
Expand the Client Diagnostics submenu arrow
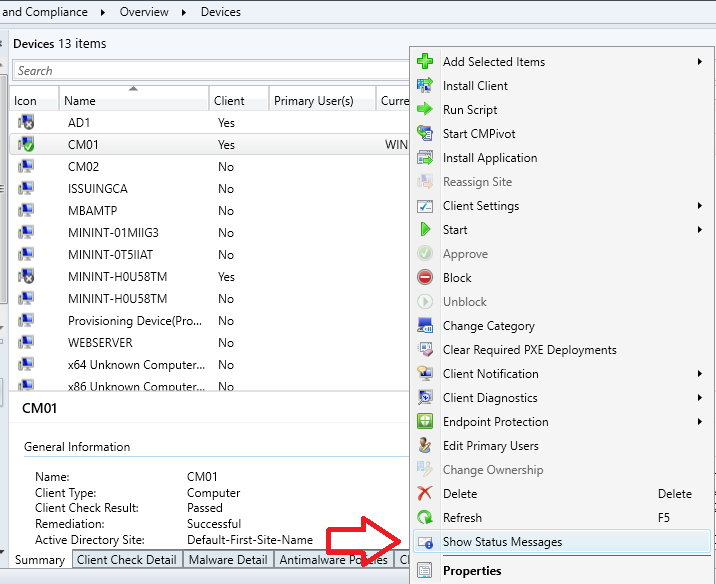point(700,397)
